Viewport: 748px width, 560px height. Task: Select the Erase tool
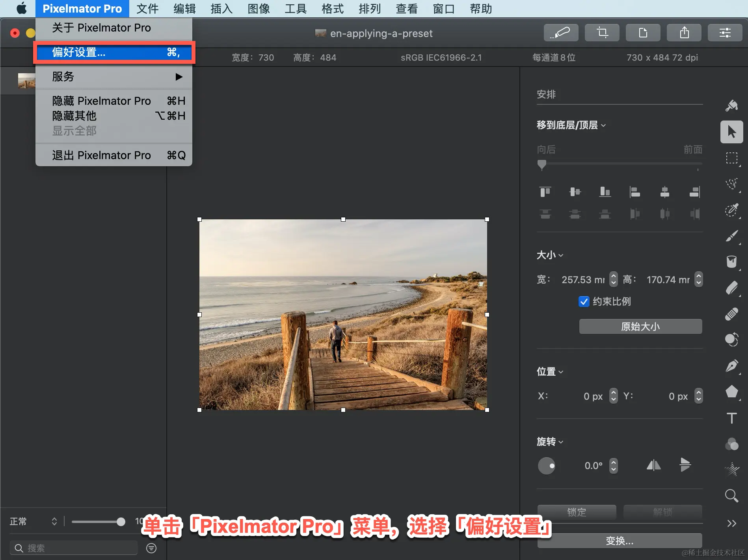731,288
